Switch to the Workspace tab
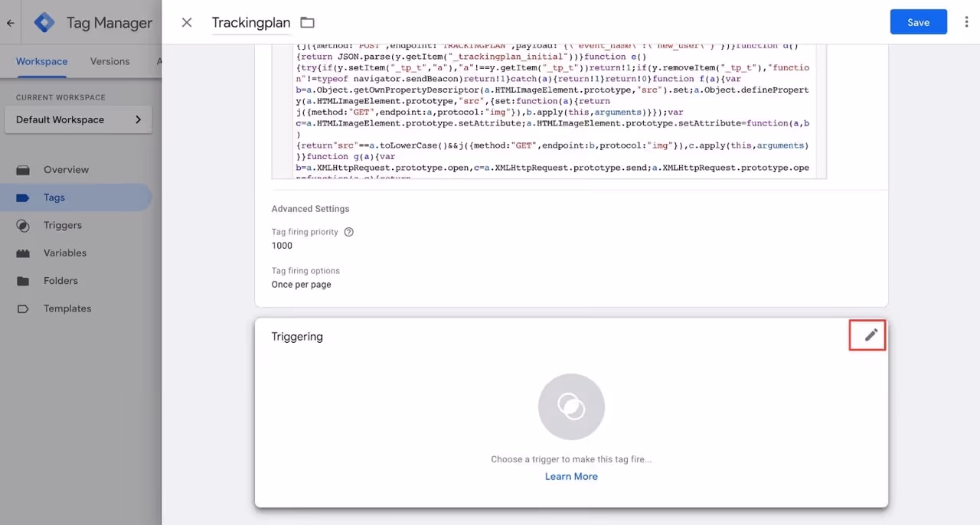Image resolution: width=980 pixels, height=525 pixels. pyautogui.click(x=41, y=61)
